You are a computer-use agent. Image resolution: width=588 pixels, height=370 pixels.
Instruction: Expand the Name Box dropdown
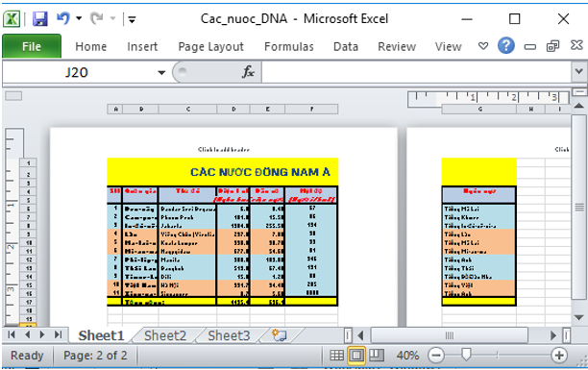161,72
